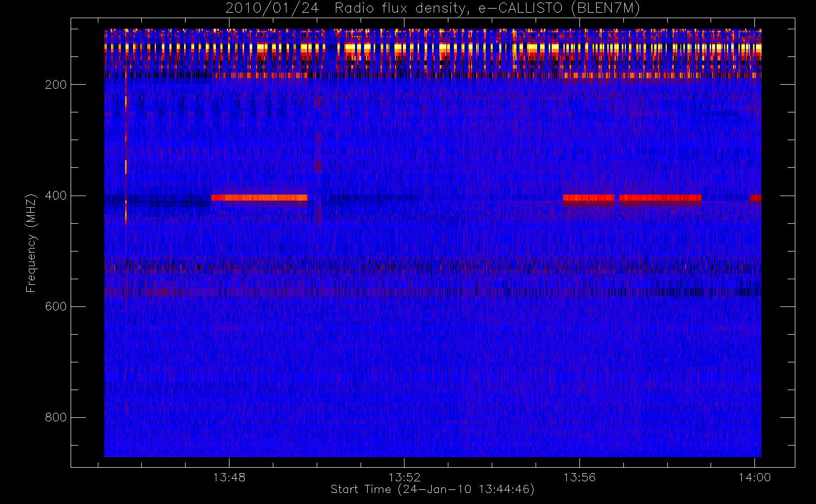Click the 'Start Time (24-Jan-10 13:44:46)' label
Image resolution: width=816 pixels, height=504 pixels.
click(432, 489)
